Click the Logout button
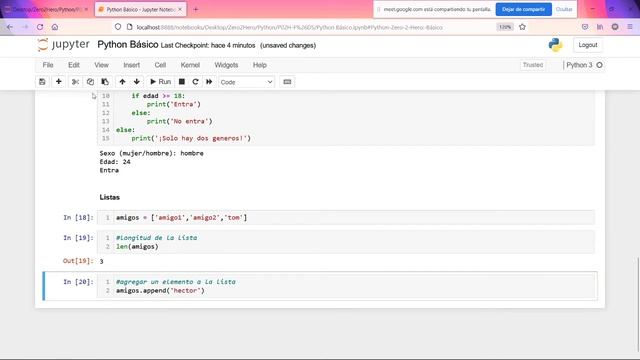640x360 pixels. click(587, 45)
